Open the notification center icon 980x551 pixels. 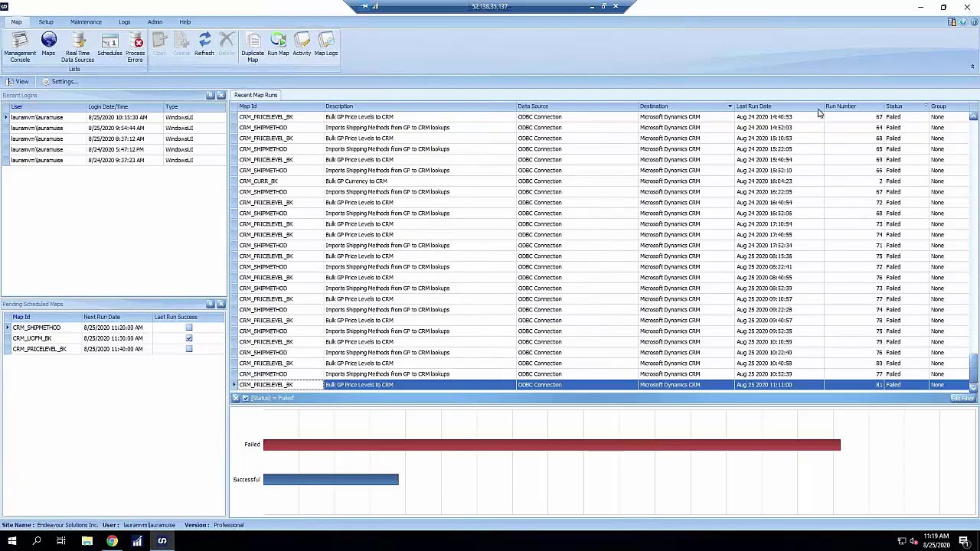(x=965, y=541)
